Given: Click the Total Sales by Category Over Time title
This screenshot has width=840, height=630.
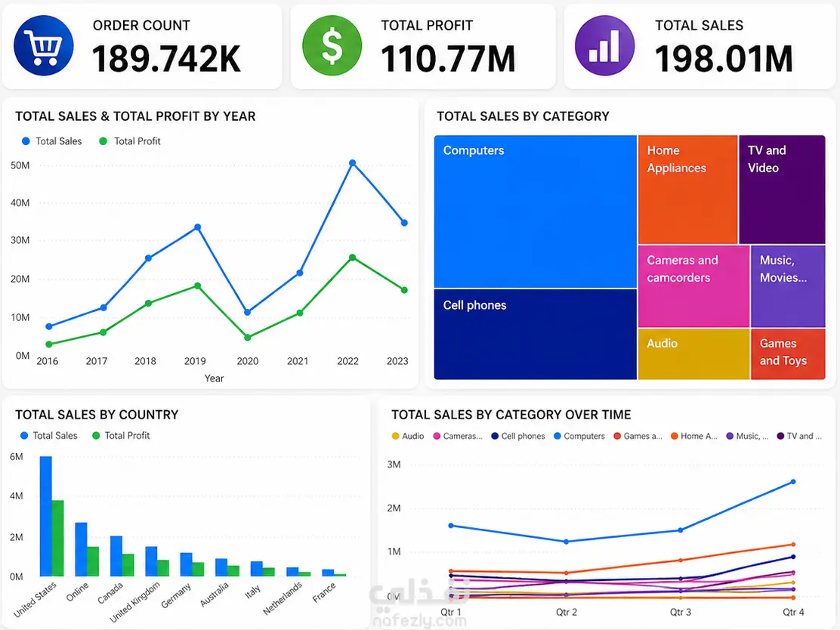Looking at the screenshot, I should click(511, 415).
